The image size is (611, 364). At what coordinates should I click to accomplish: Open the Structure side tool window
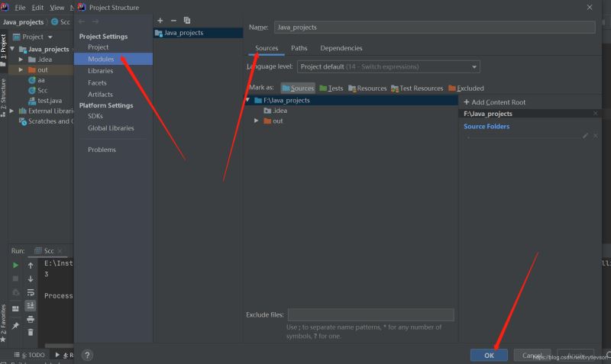click(4, 98)
